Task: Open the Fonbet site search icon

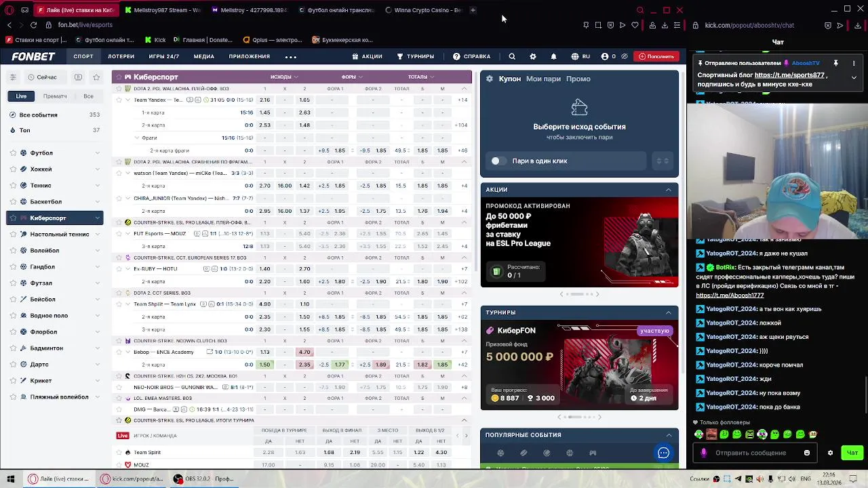Action: pos(512,56)
